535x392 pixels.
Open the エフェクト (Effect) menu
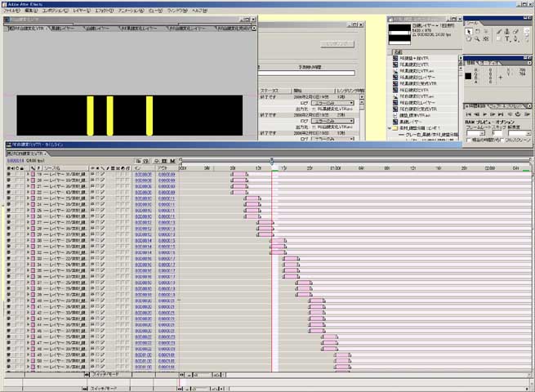(104, 11)
